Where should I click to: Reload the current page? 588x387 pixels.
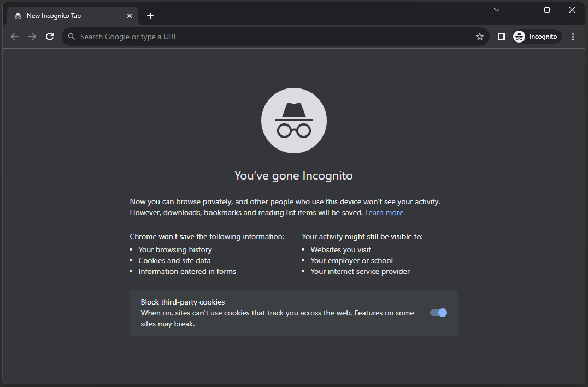pyautogui.click(x=50, y=37)
